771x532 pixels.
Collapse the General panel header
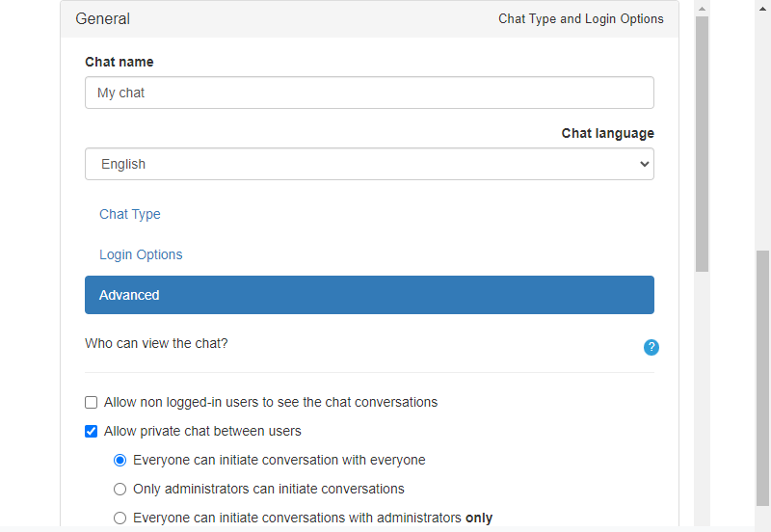coord(103,19)
